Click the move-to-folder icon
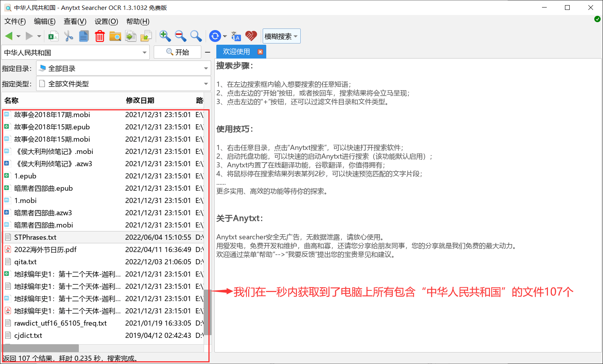The width and height of the screenshot is (603, 364). point(146,36)
